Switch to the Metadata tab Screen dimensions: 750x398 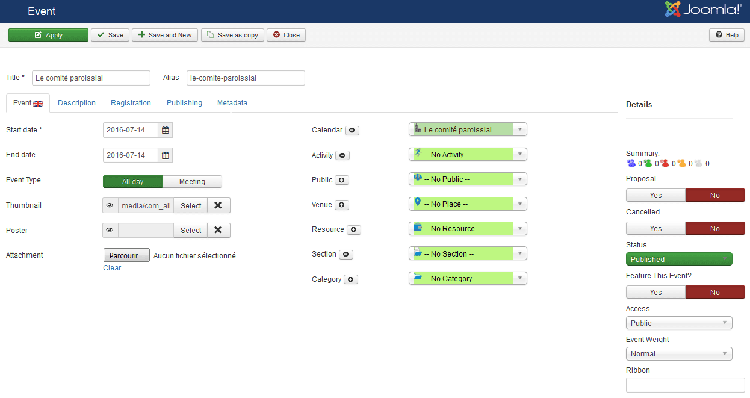click(x=232, y=103)
